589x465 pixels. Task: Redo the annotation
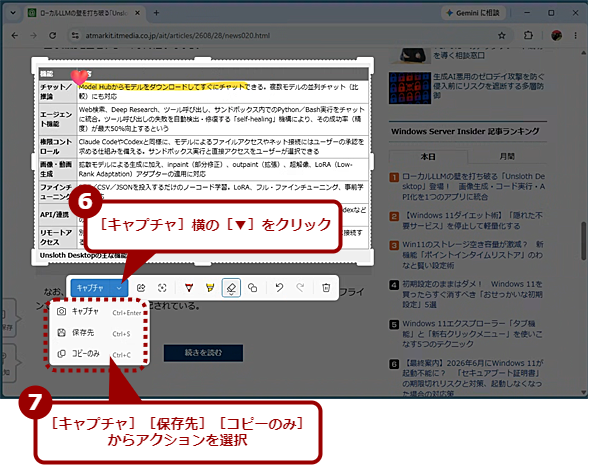click(x=300, y=288)
